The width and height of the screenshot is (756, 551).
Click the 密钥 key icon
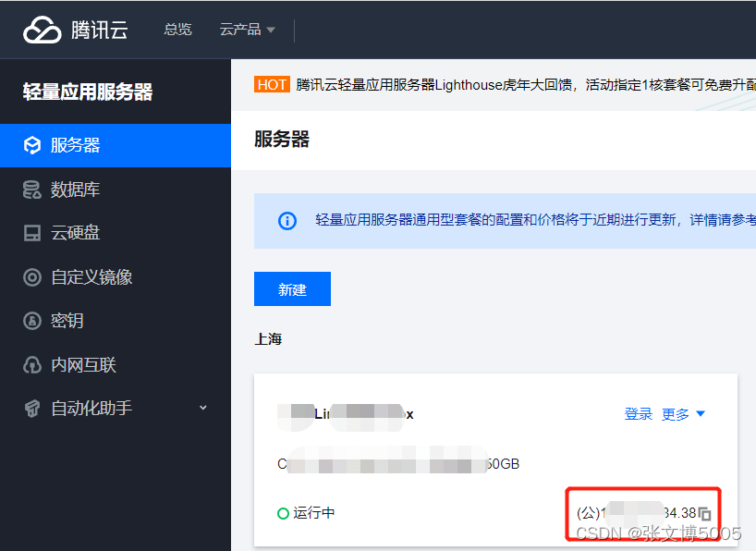[32, 321]
